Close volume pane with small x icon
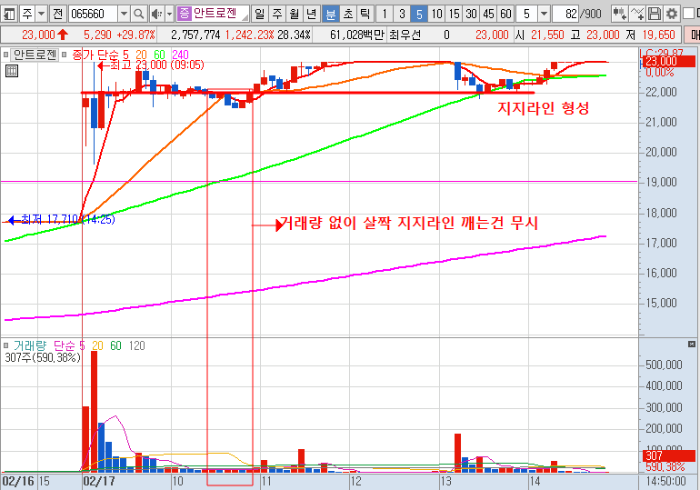The image size is (700, 490). [692, 344]
